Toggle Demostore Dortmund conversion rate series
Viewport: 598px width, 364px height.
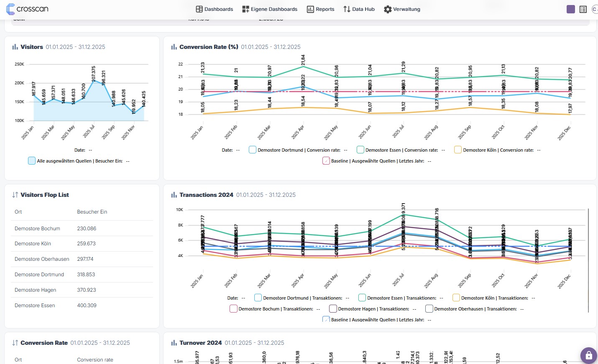pos(253,150)
